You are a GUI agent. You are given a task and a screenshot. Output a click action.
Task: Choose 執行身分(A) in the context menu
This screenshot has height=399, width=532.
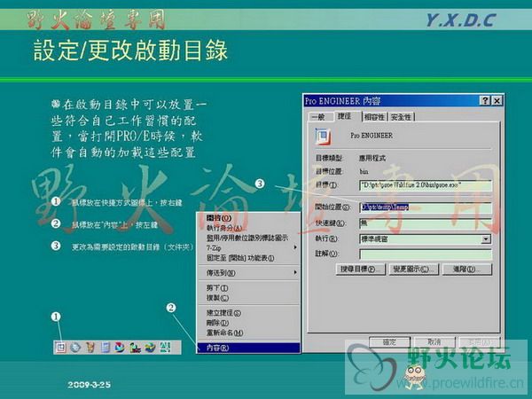coord(248,228)
